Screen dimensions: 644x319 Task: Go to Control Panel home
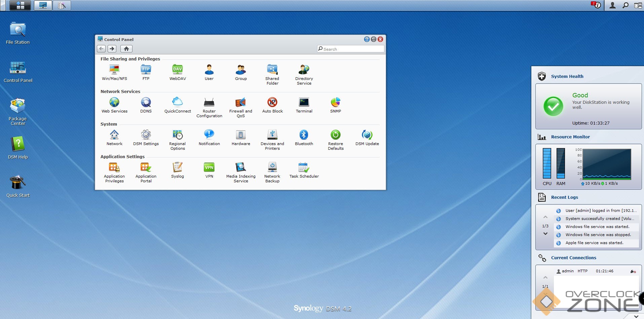(x=126, y=49)
